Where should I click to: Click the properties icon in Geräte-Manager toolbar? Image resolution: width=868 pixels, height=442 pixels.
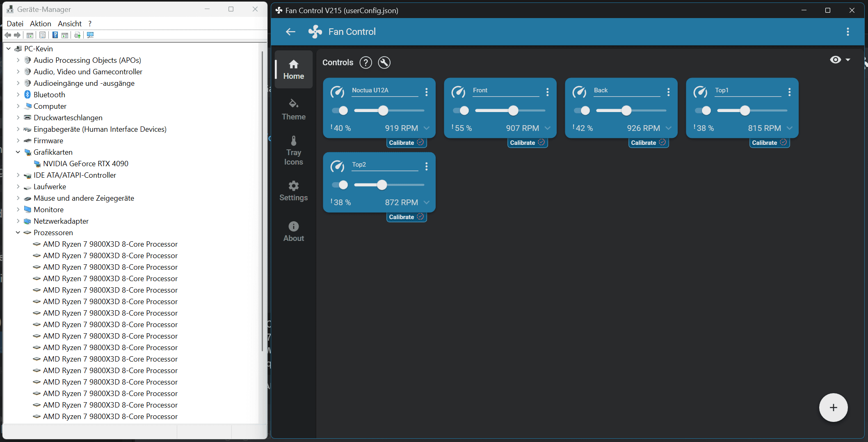tap(42, 35)
